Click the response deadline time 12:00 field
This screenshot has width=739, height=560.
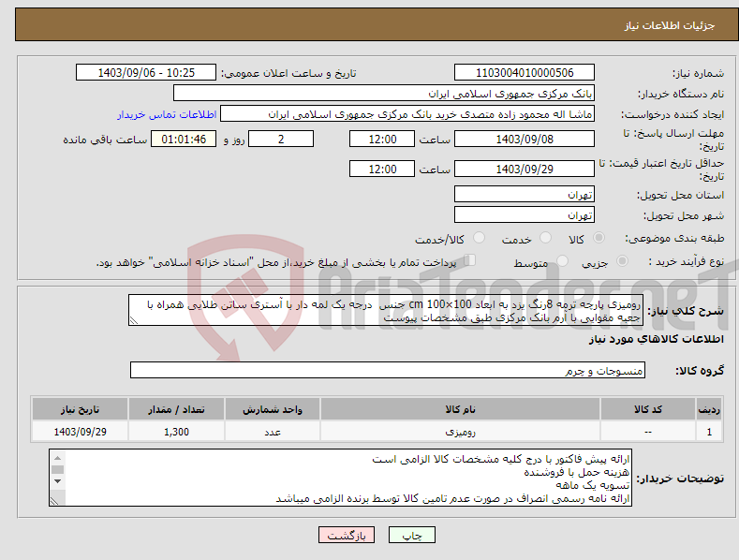tap(382, 139)
